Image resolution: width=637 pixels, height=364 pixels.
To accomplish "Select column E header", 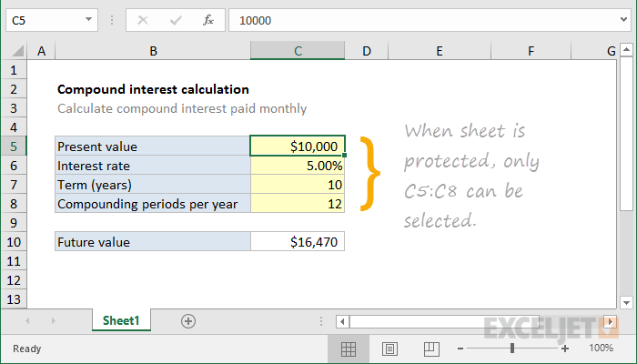I will [440, 51].
